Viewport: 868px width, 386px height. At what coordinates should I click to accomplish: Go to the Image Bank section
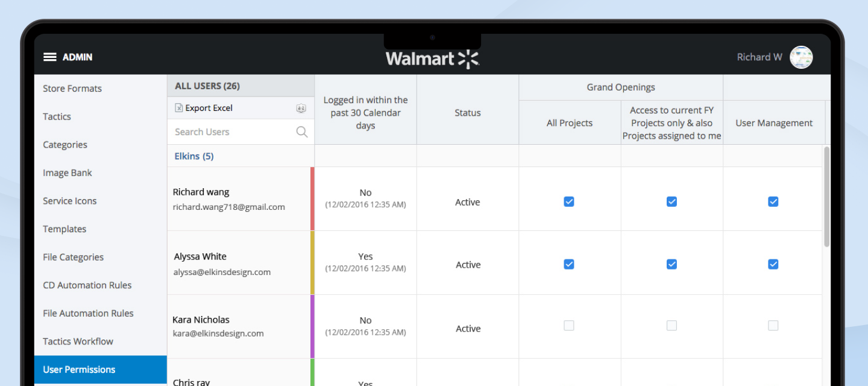(68, 173)
